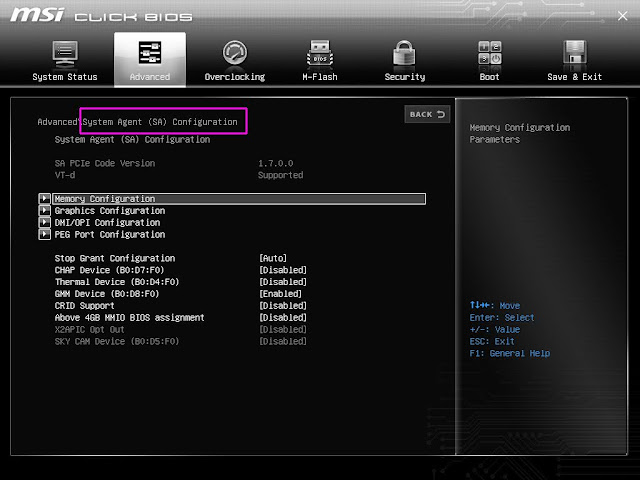Select Above 4GB MMIO BIOS assignment label
Screen dimensions: 640x480
(129, 317)
